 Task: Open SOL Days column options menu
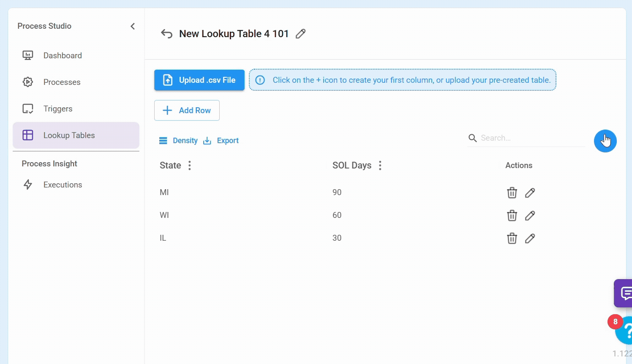coord(380,166)
